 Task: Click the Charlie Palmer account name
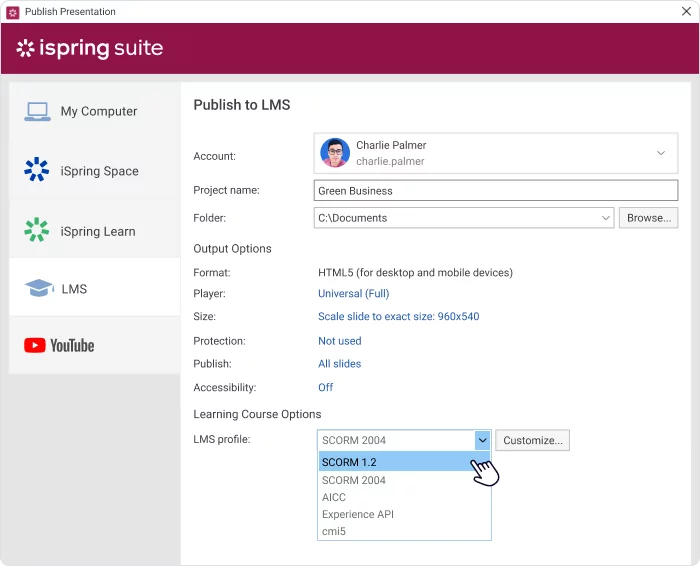click(391, 145)
